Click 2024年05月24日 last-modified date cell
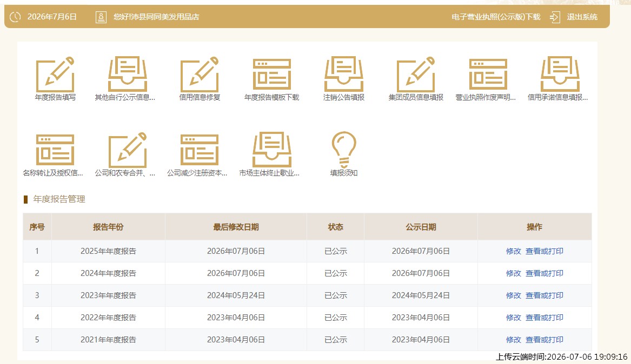 click(236, 295)
